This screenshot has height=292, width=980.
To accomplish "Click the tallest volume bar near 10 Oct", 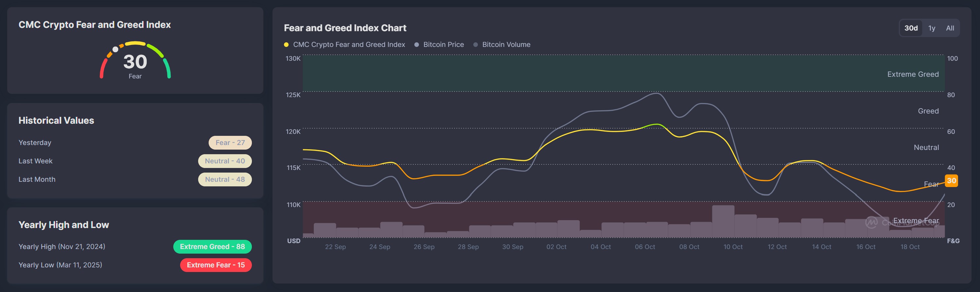I will pyautogui.click(x=723, y=221).
